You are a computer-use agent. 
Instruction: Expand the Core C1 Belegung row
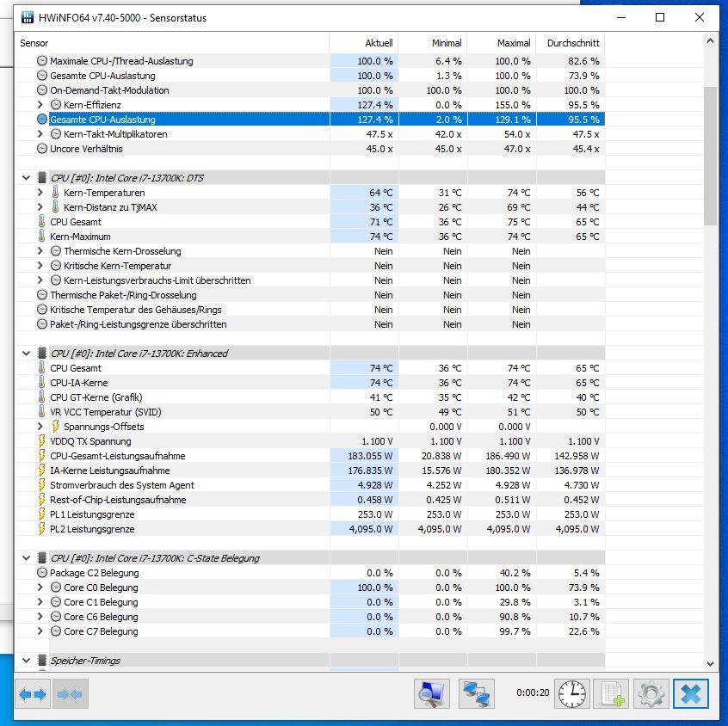[x=40, y=602]
